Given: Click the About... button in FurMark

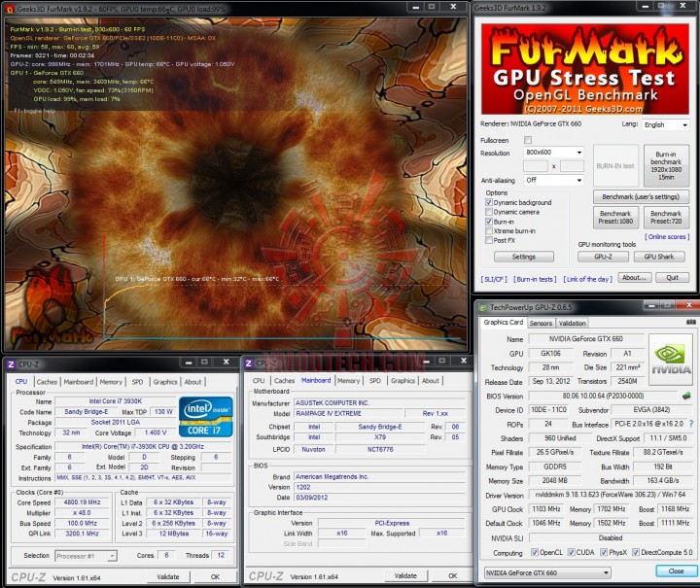Looking at the screenshot, I should coord(634,278).
